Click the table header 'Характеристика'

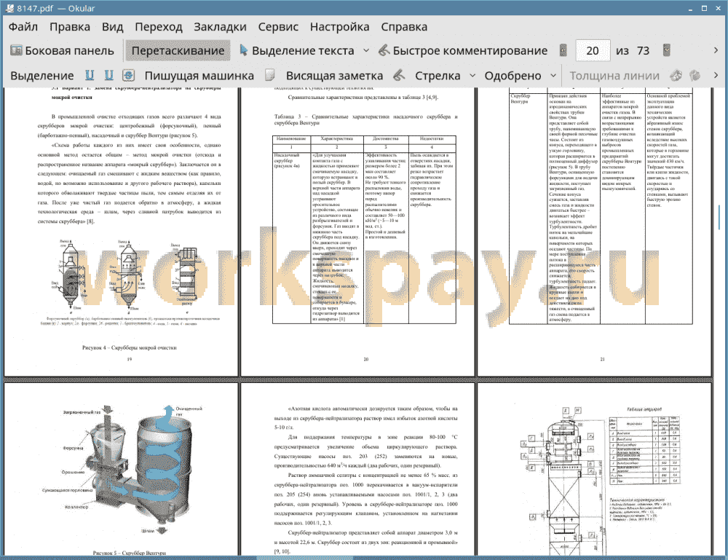(x=336, y=139)
